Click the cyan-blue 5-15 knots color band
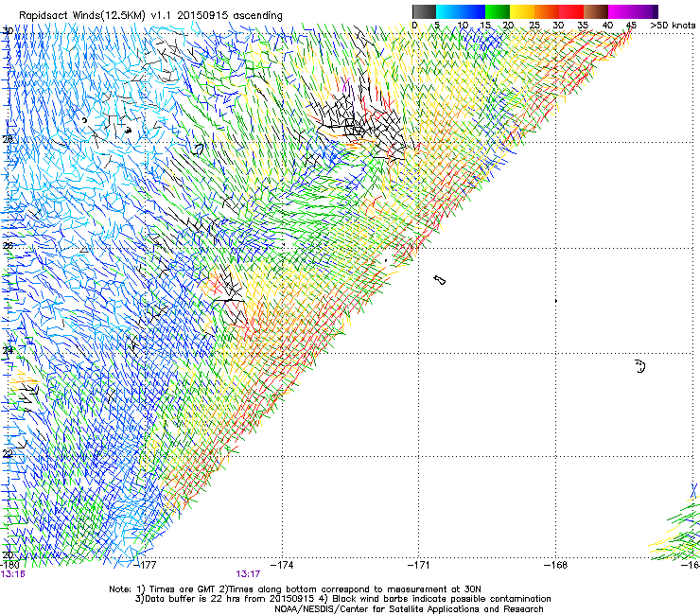 pyautogui.click(x=461, y=11)
